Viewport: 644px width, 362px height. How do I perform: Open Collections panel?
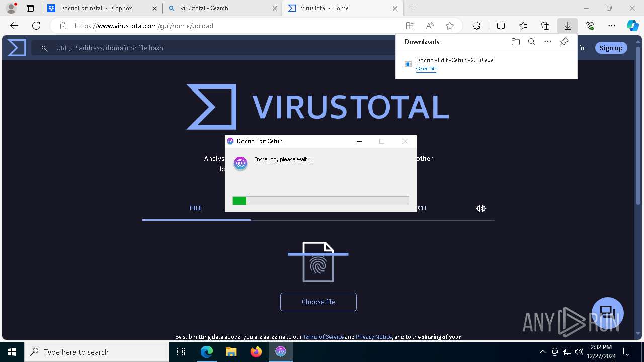point(545,26)
